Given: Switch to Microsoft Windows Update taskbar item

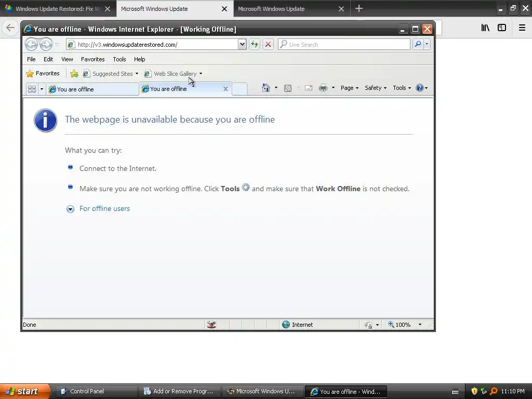Looking at the screenshot, I should point(262,391).
